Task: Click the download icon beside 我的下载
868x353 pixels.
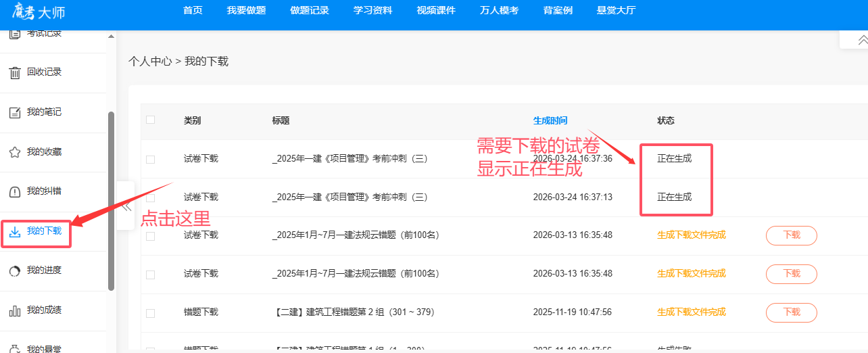Action: [14, 232]
